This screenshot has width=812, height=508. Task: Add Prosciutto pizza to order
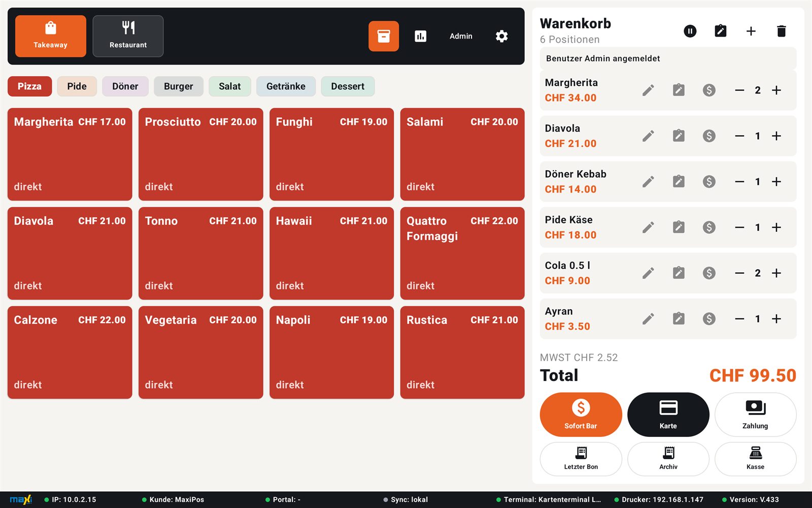[200, 154]
